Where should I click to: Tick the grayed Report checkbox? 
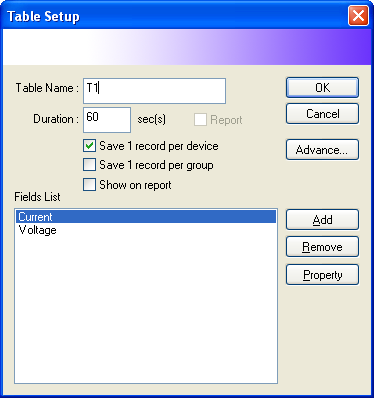(200, 120)
